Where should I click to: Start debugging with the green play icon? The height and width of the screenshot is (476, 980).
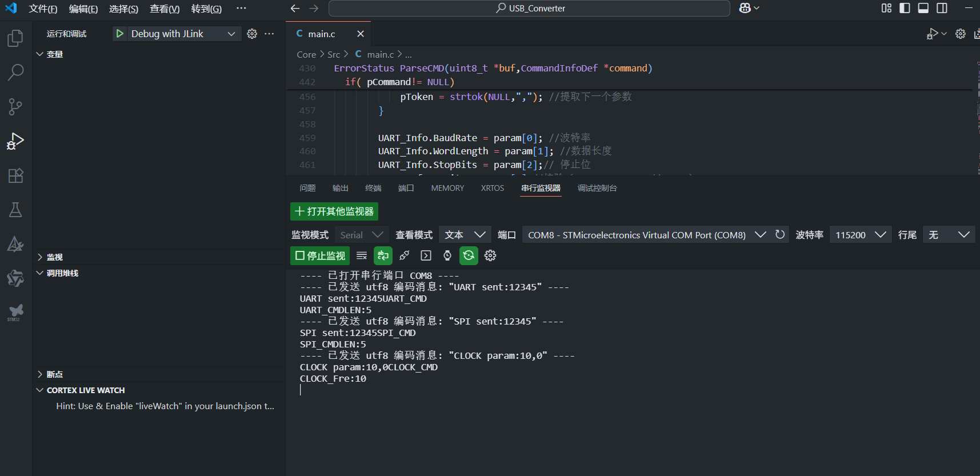[x=119, y=34]
